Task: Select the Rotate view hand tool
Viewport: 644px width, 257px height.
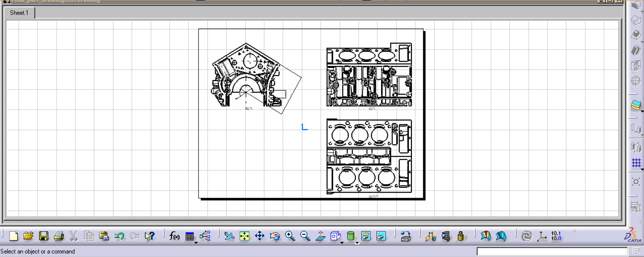Action: [275, 236]
